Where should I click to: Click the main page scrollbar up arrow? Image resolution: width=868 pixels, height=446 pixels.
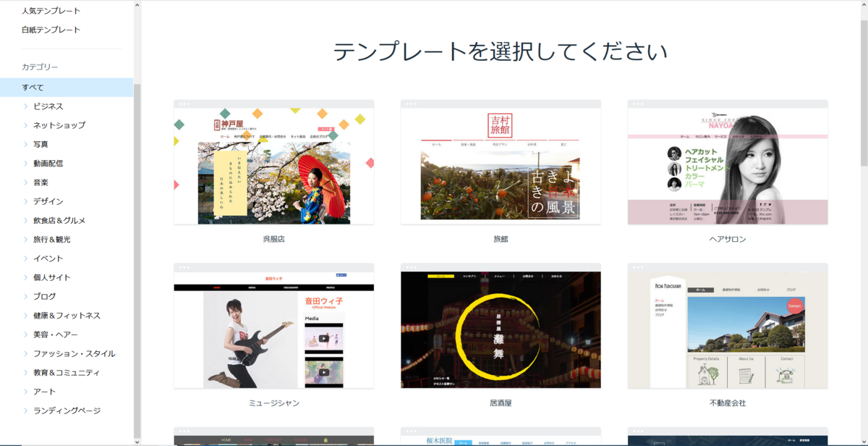[864, 4]
